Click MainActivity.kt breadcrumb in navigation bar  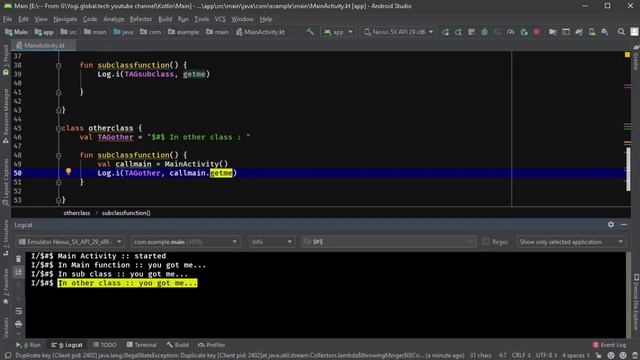tap(260, 32)
